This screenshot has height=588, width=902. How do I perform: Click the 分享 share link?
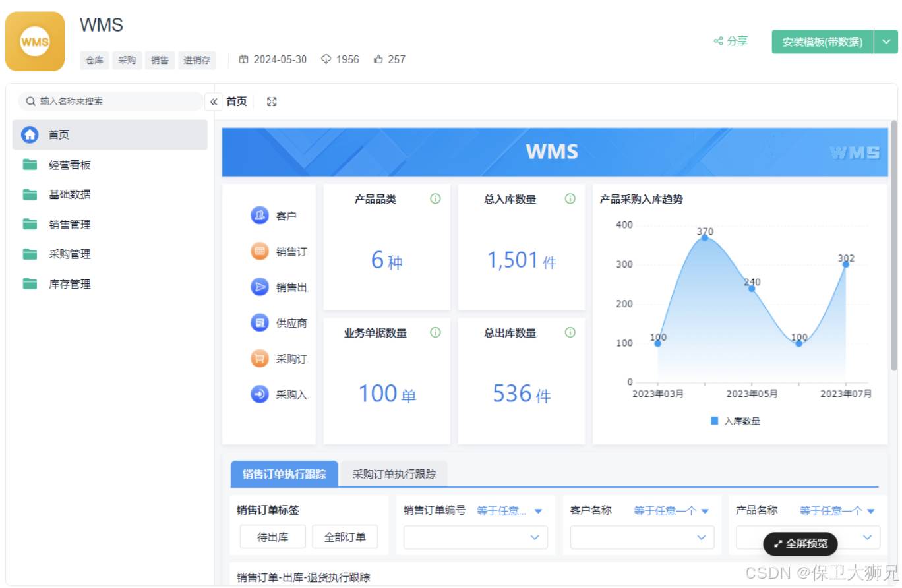(x=732, y=40)
